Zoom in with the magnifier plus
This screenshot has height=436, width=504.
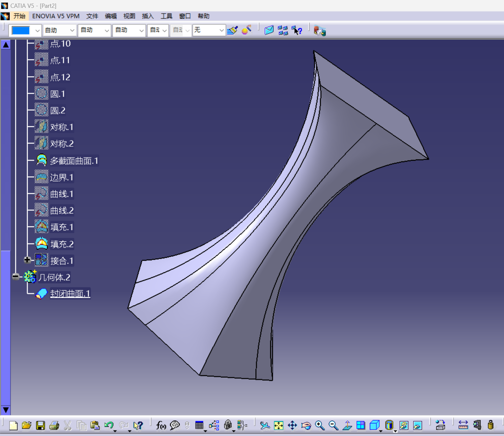pyautogui.click(x=320, y=425)
